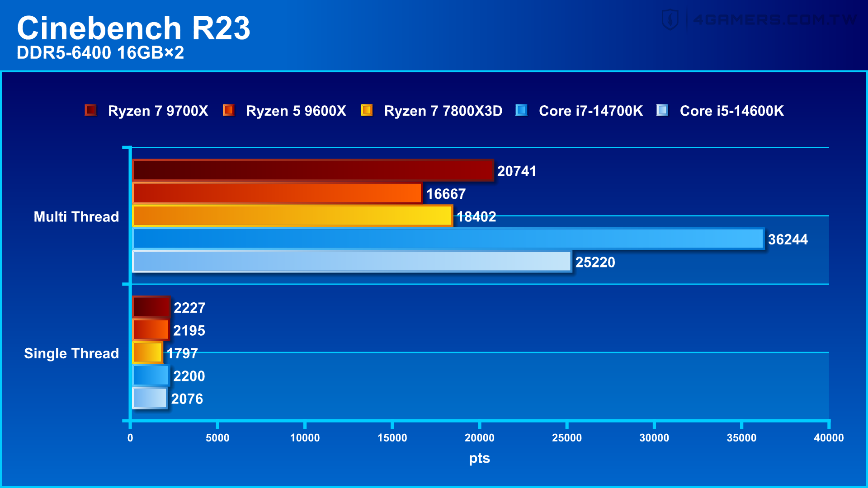The width and height of the screenshot is (868, 488).
Task: Click the x-axis tick label '25000'
Action: click(566, 438)
